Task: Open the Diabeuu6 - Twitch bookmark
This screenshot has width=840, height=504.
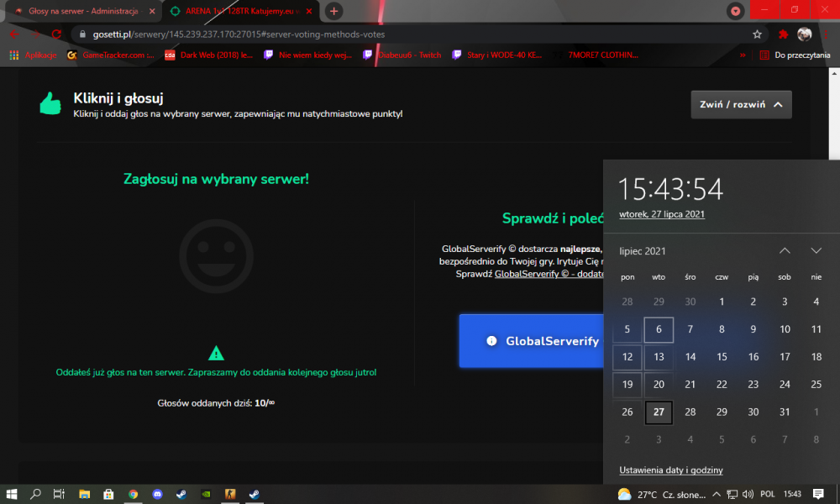Action: tap(402, 55)
